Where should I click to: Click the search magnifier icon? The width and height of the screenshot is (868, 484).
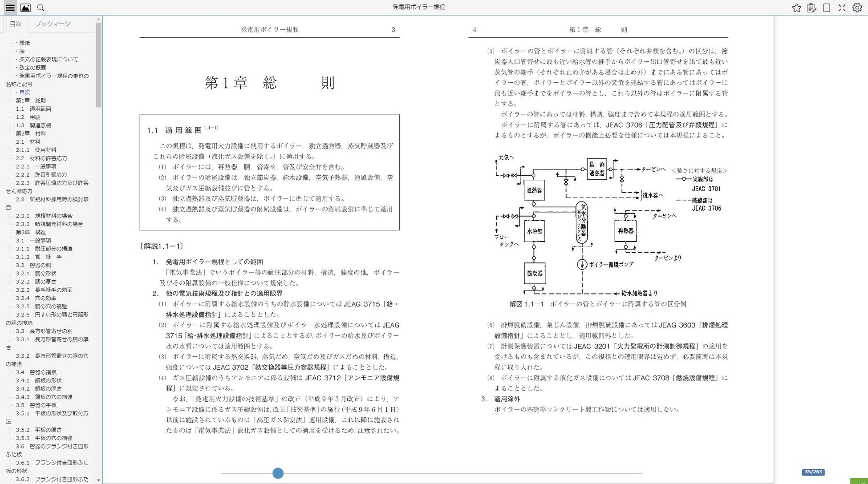(41, 8)
